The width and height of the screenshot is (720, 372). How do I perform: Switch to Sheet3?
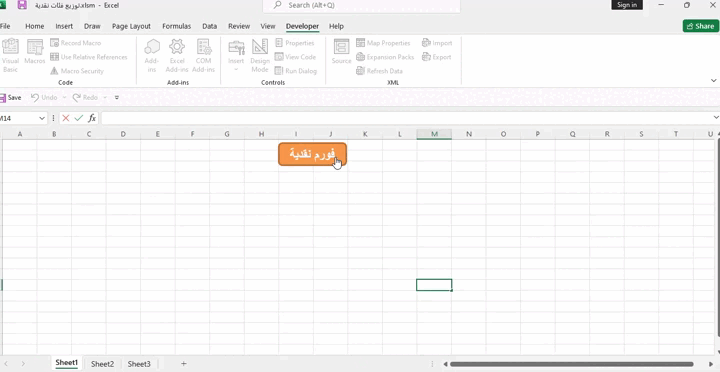[139, 364]
